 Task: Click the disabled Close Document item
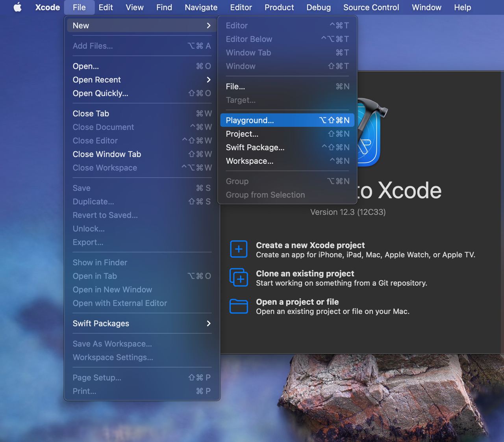point(142,127)
